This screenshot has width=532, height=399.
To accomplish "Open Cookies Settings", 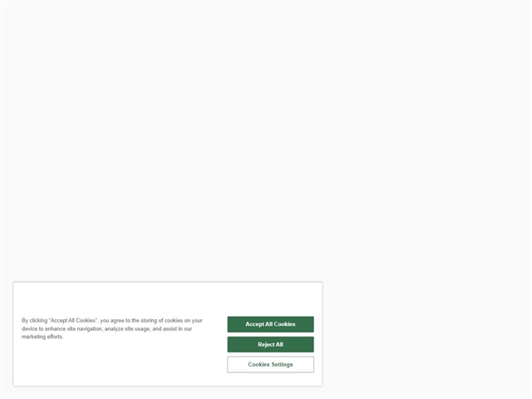I will [270, 364].
